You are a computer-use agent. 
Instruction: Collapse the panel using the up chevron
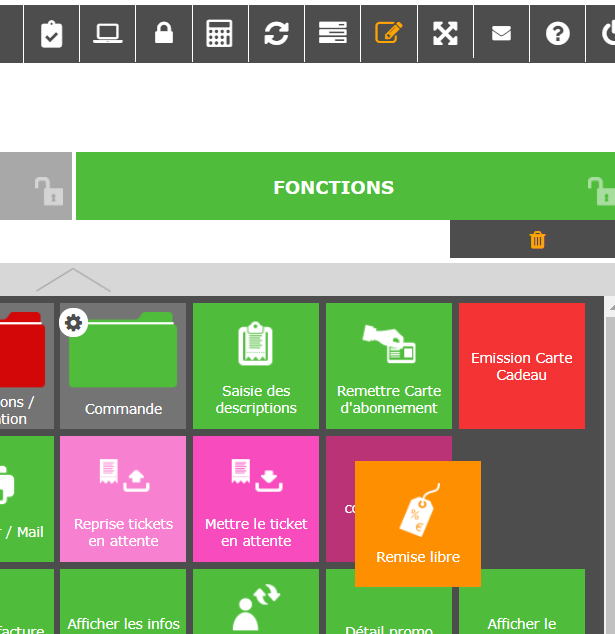point(73,279)
